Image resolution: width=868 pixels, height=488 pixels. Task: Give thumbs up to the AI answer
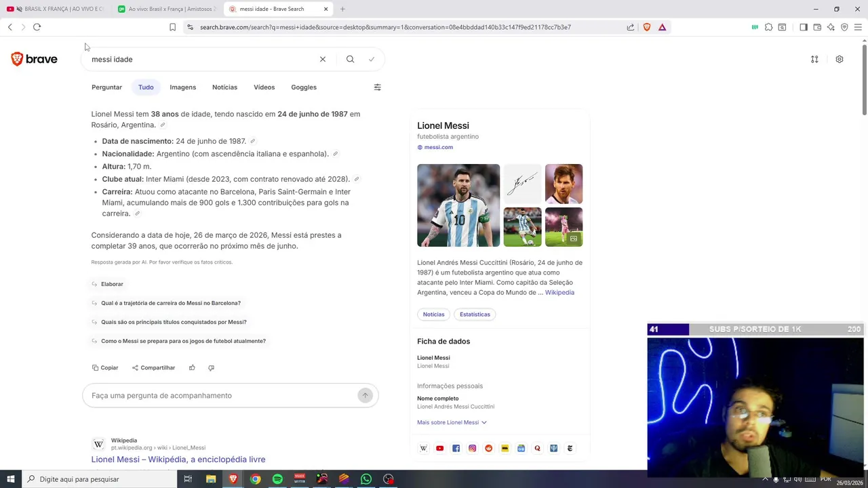point(192,367)
